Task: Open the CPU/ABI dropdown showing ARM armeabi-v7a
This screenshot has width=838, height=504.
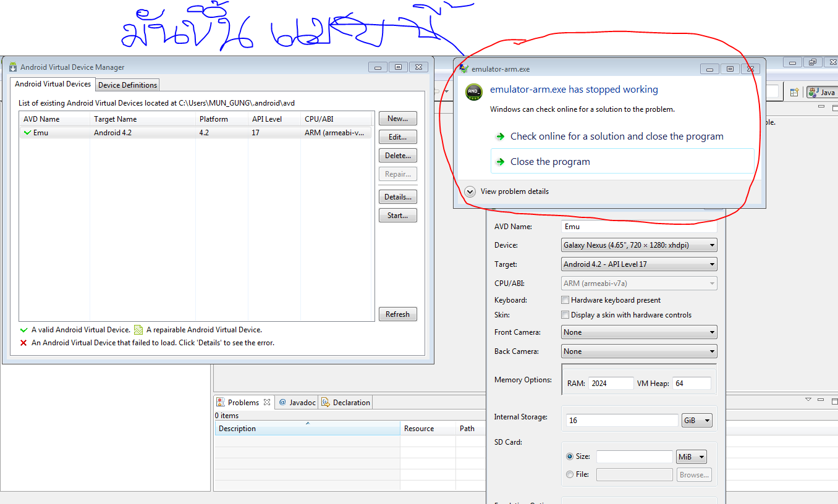Action: tap(639, 283)
